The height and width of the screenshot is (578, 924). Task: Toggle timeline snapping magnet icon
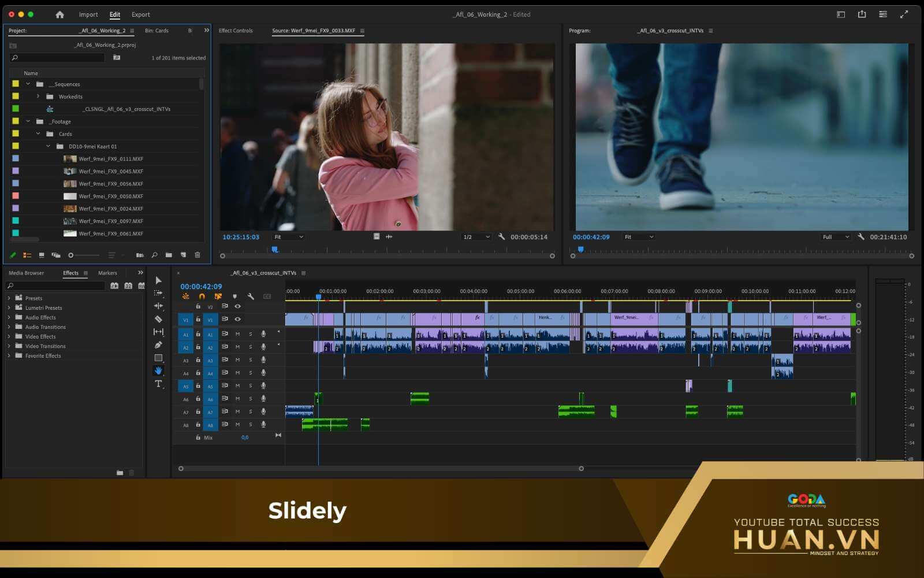(x=202, y=297)
